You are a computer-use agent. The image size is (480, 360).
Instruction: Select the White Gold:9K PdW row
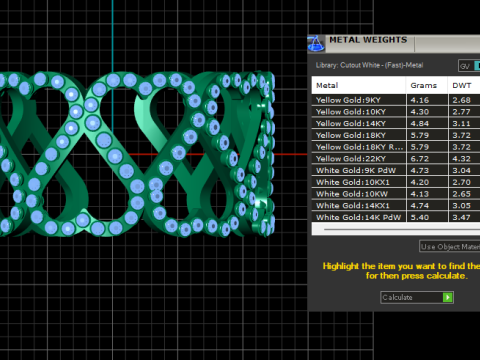(x=396, y=170)
